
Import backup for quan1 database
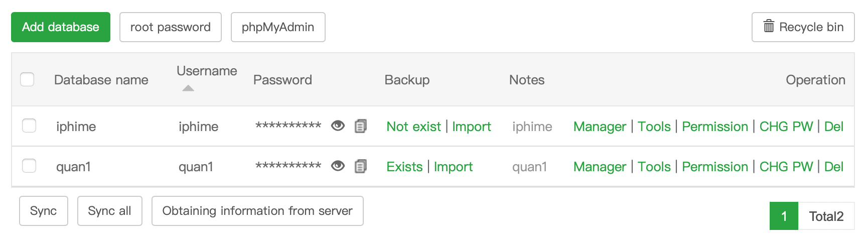click(x=453, y=167)
